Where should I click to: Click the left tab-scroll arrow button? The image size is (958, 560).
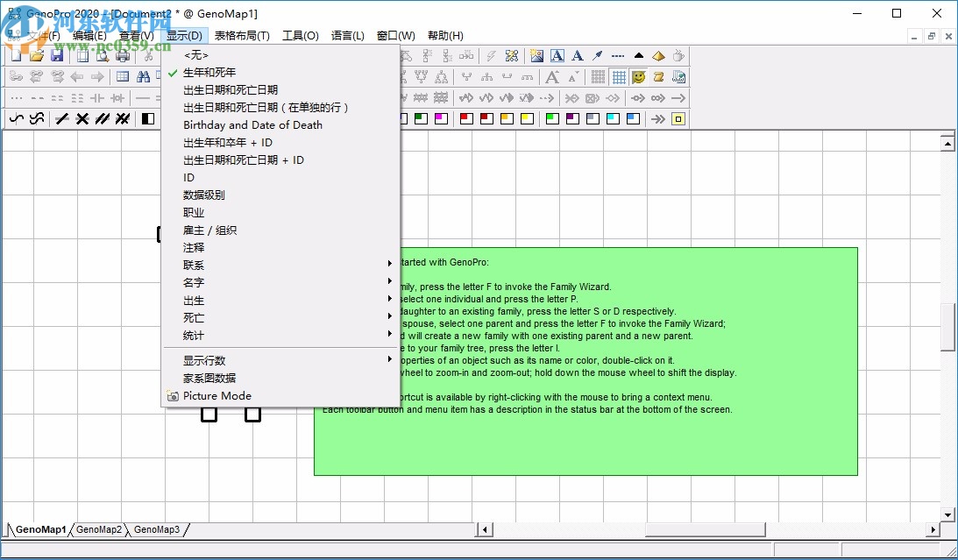[x=485, y=529]
